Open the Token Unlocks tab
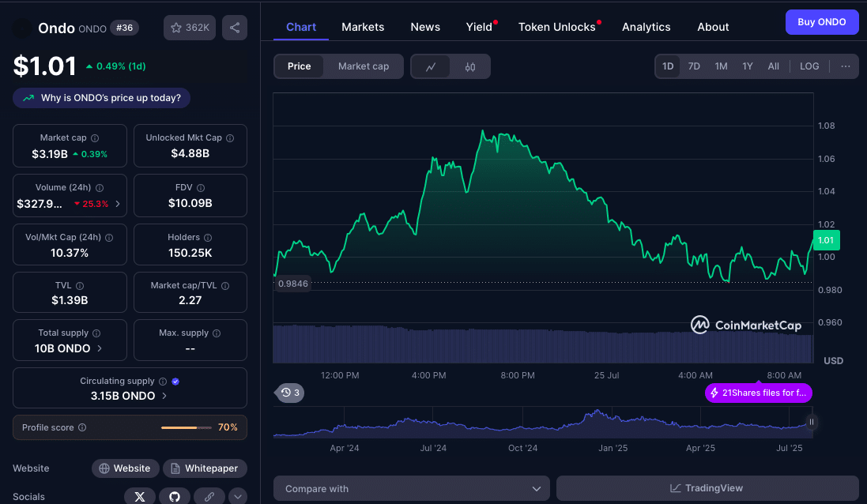 coord(557,27)
